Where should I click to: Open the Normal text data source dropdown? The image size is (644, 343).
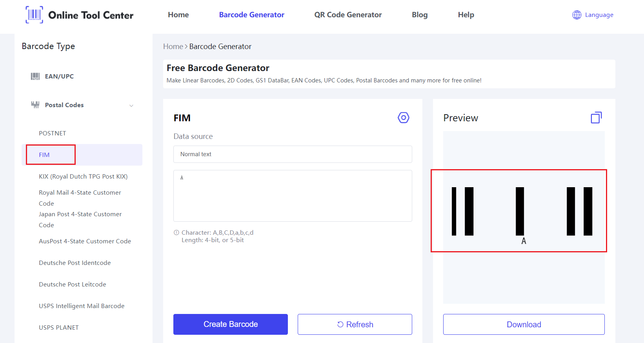point(293,154)
